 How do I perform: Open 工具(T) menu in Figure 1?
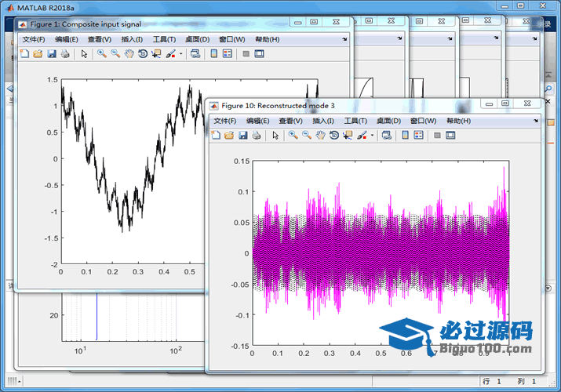(x=164, y=39)
